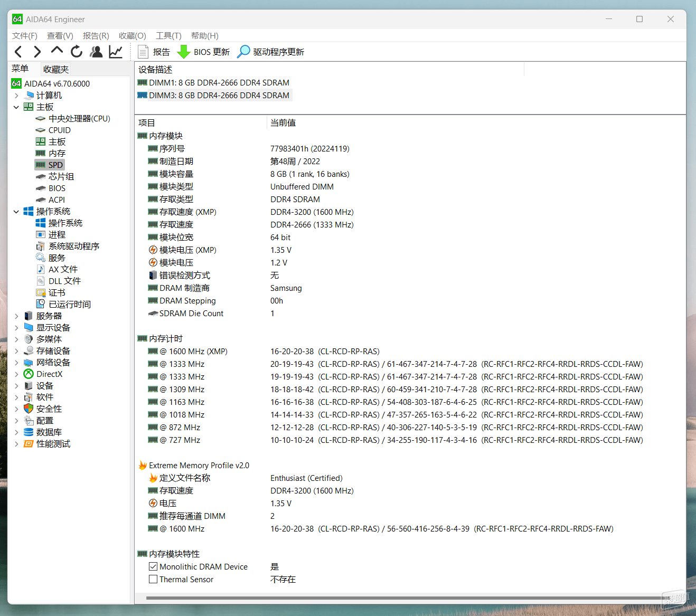The width and height of the screenshot is (696, 616).
Task: Open the 系统驱动程序 tree item
Action: point(68,247)
